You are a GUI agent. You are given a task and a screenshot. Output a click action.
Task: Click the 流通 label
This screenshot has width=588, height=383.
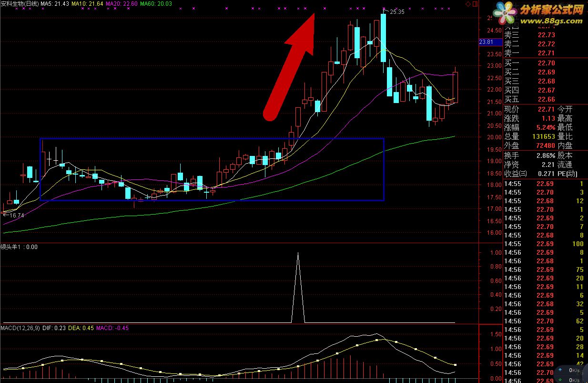pos(565,165)
